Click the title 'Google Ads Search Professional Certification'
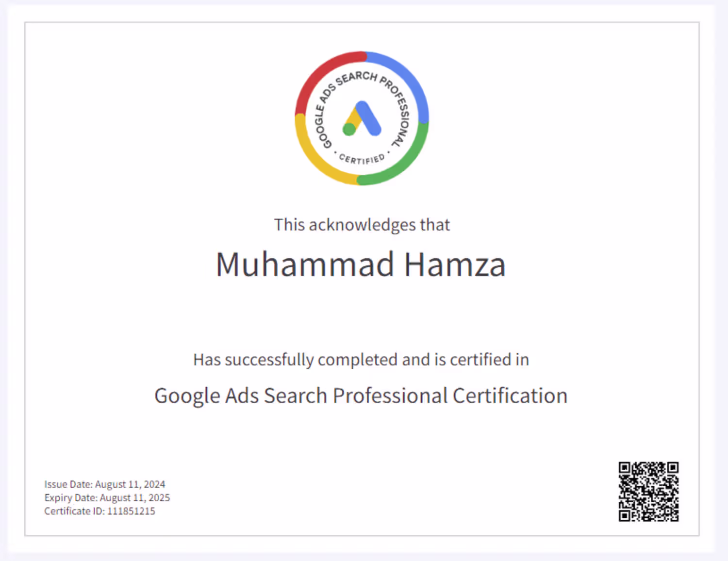 click(x=361, y=396)
